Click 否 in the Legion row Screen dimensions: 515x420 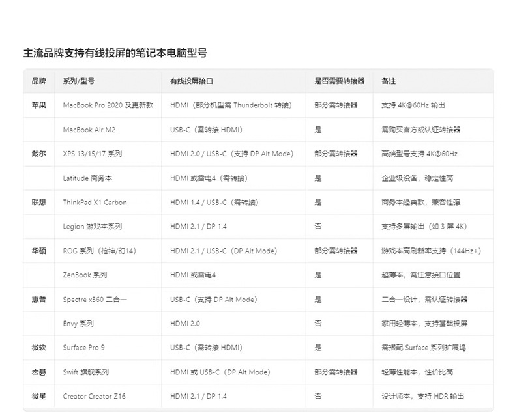coord(318,227)
